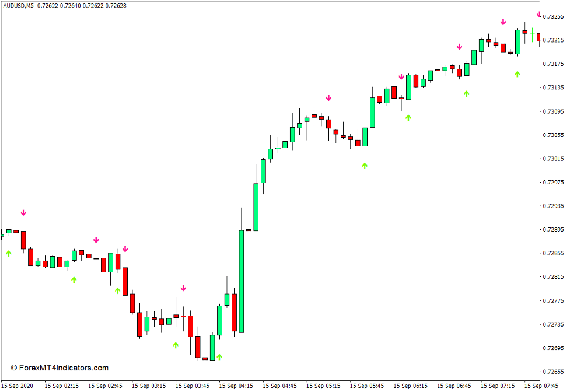The height and width of the screenshot is (392, 570).
Task: Click the leftmost pink down arrow signal
Action: tap(23, 213)
